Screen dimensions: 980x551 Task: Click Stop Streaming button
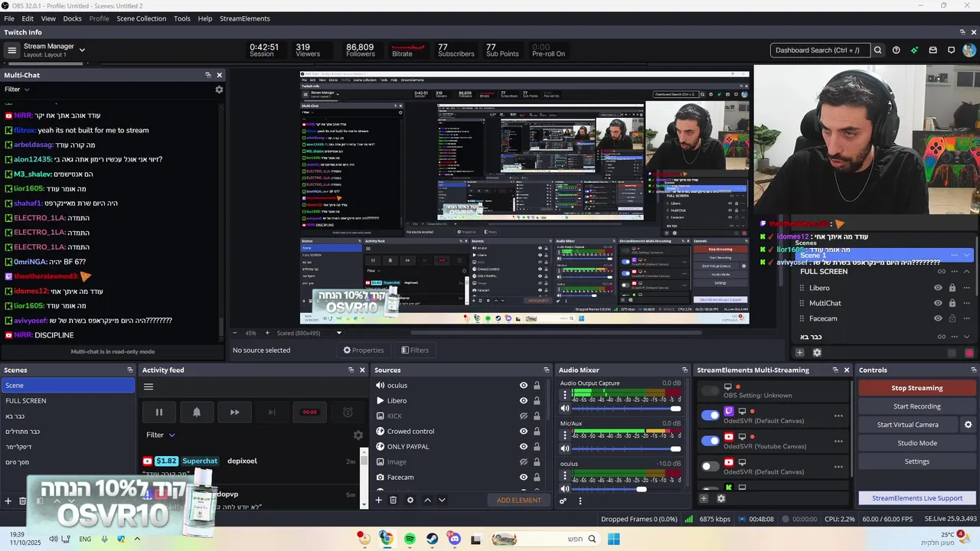(916, 388)
